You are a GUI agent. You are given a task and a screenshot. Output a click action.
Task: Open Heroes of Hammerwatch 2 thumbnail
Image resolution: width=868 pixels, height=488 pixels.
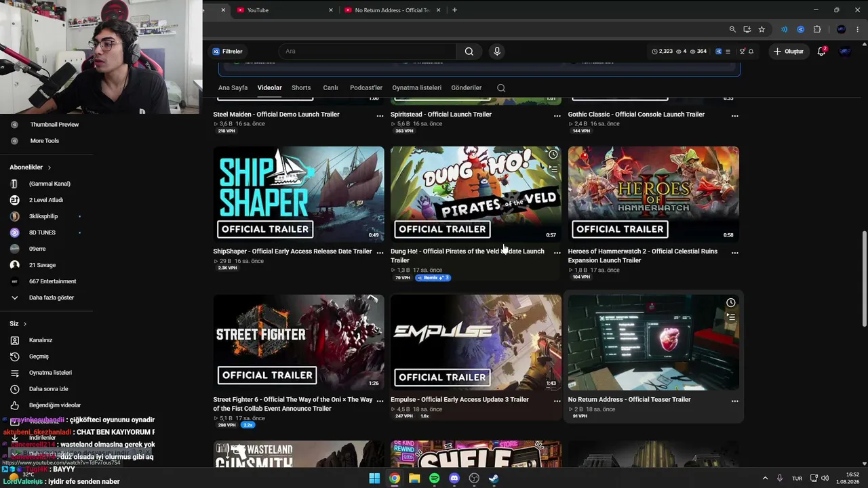click(x=654, y=195)
